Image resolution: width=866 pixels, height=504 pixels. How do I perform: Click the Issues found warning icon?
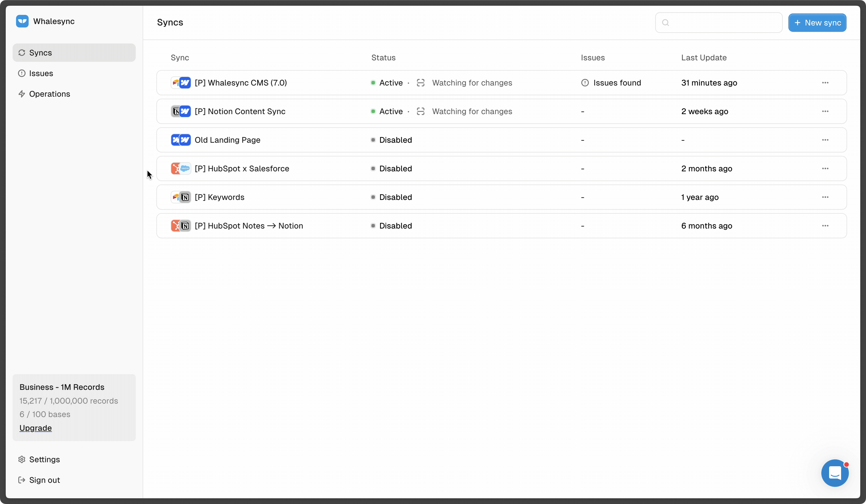pos(584,83)
